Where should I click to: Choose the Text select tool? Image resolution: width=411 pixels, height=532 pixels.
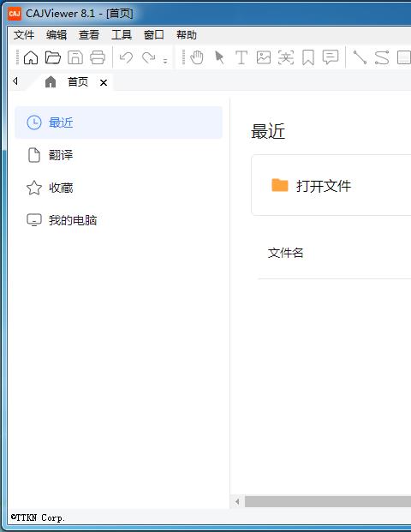click(241, 57)
